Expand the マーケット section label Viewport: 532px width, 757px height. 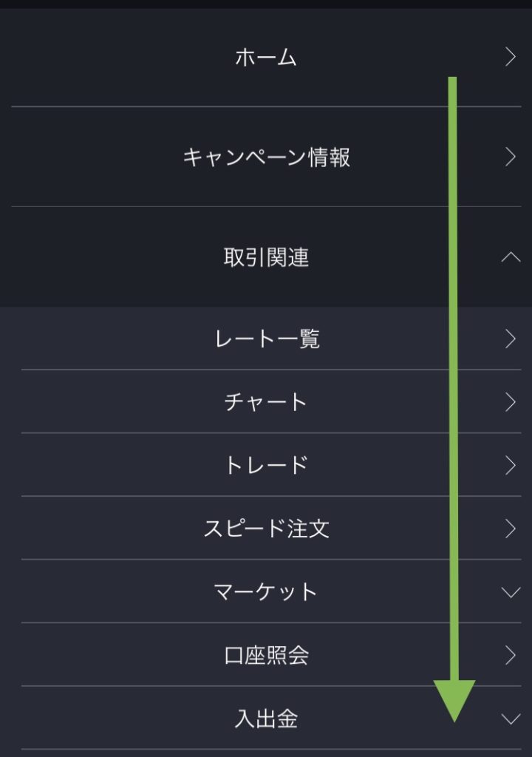(x=266, y=591)
